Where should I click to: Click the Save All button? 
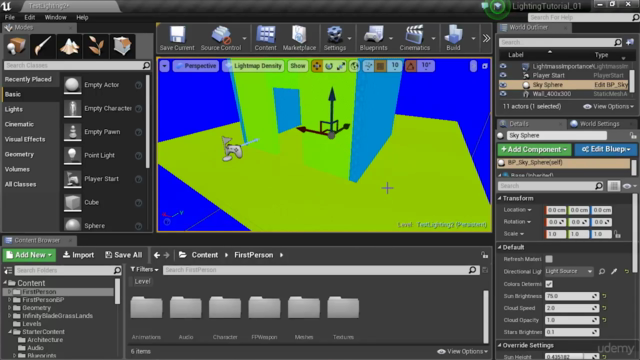pos(124,255)
